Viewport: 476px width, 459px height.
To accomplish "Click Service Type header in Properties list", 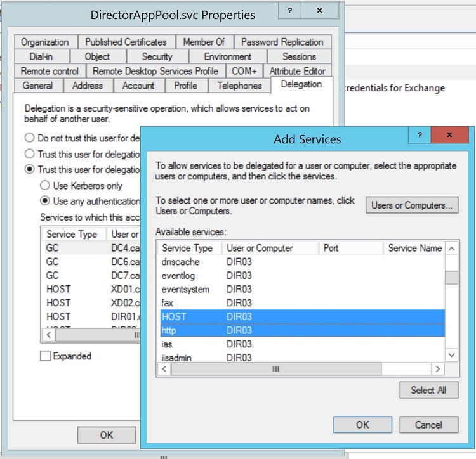I will [74, 234].
